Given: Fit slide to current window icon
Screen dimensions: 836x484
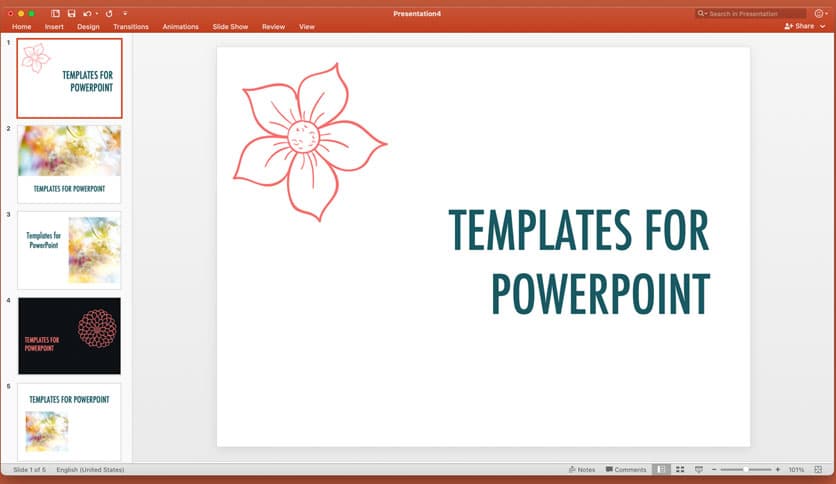Looking at the screenshot, I should (x=818, y=470).
